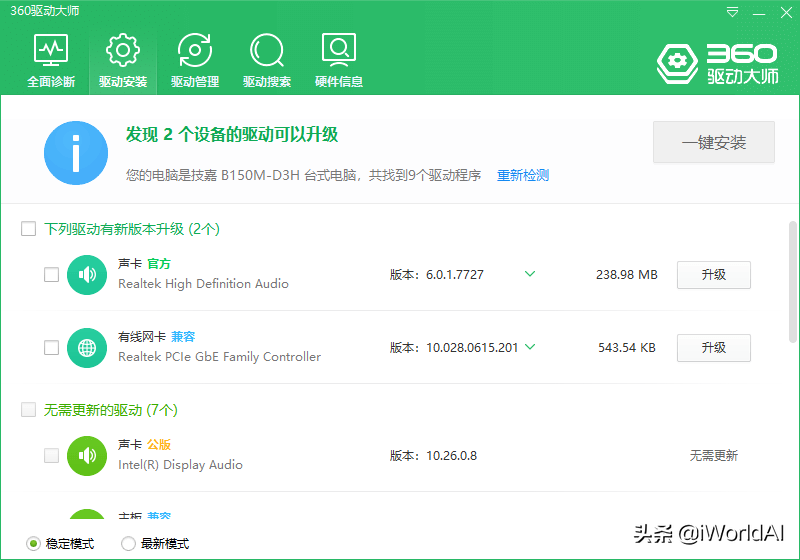Click the 官方 tag next to 声卡
The width and height of the screenshot is (800, 560).
(x=159, y=264)
